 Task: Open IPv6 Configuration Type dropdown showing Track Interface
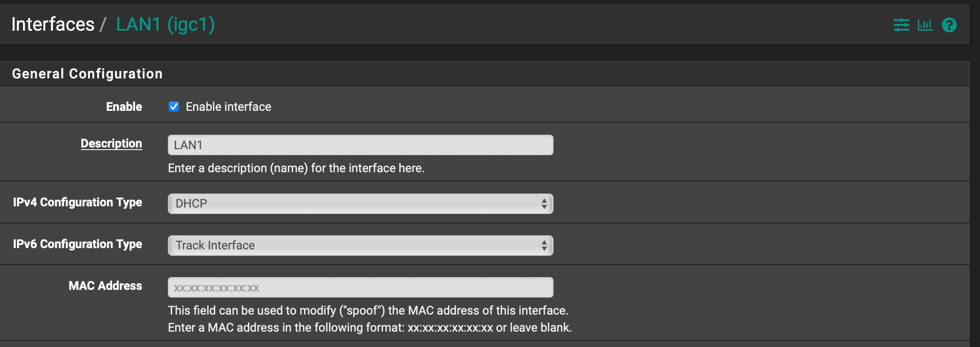(360, 246)
